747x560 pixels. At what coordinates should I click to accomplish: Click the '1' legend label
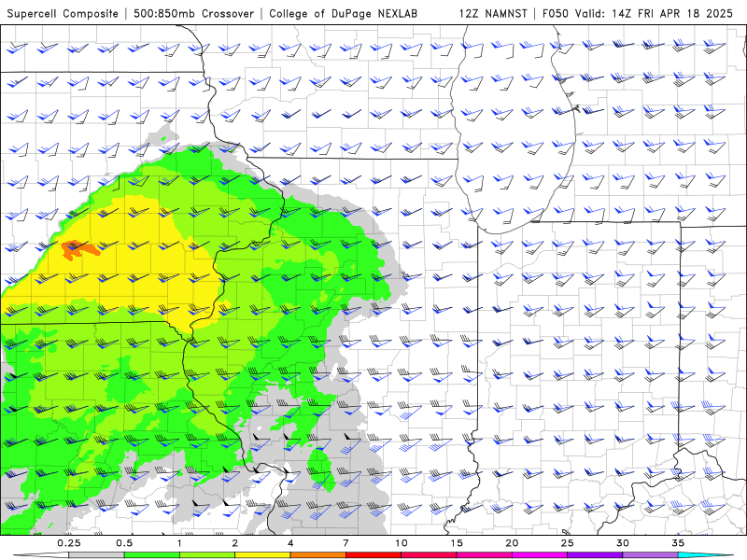tap(179, 543)
